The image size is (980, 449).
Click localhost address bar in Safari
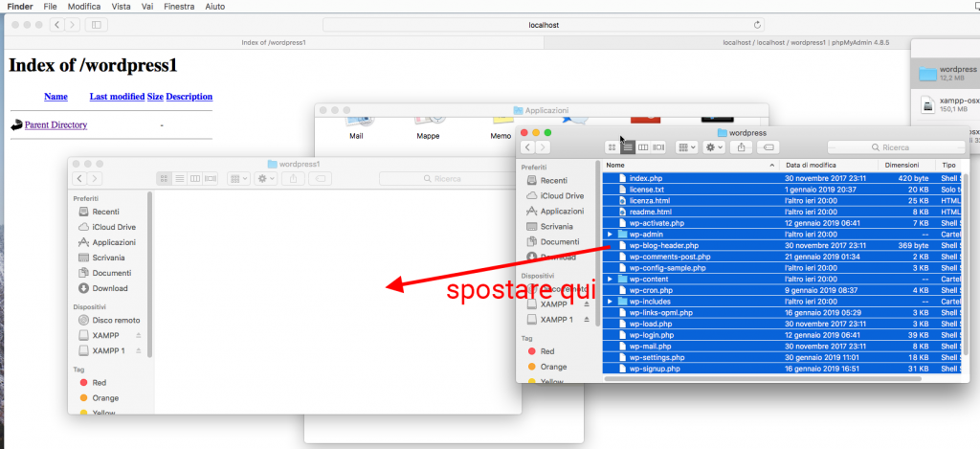click(544, 25)
